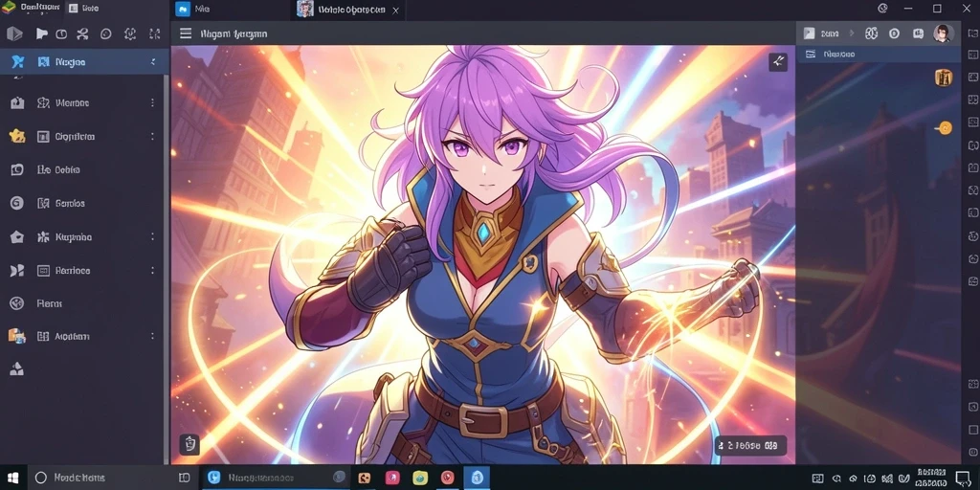The height and width of the screenshot is (490, 980).
Task: Close the tab with the character thumbnail
Action: [395, 10]
